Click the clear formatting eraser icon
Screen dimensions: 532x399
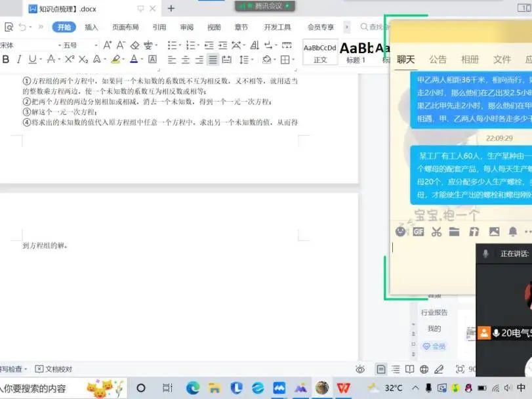[x=135, y=45]
